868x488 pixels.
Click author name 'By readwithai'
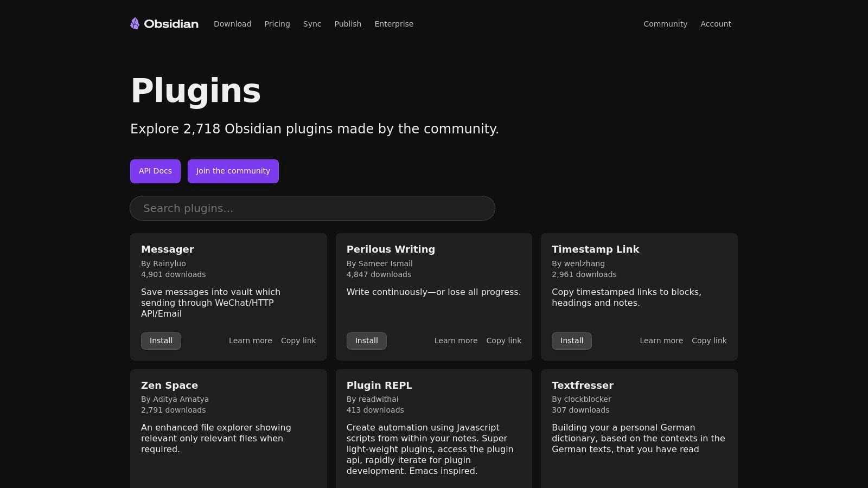click(x=373, y=399)
